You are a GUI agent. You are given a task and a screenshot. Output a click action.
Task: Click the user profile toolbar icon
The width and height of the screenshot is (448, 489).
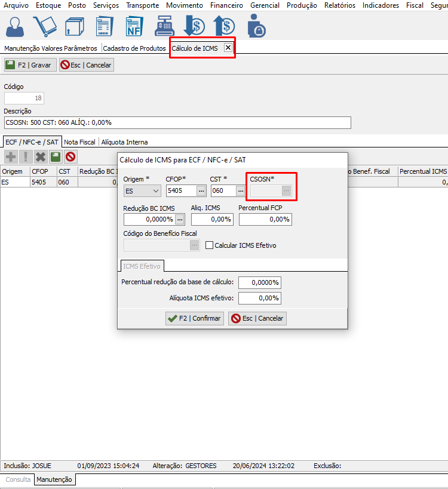[16, 26]
